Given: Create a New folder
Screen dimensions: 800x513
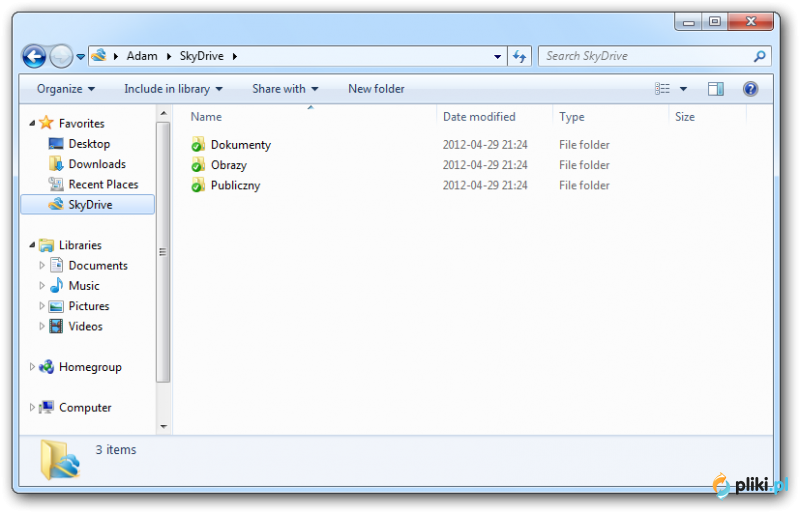Looking at the screenshot, I should tap(376, 89).
